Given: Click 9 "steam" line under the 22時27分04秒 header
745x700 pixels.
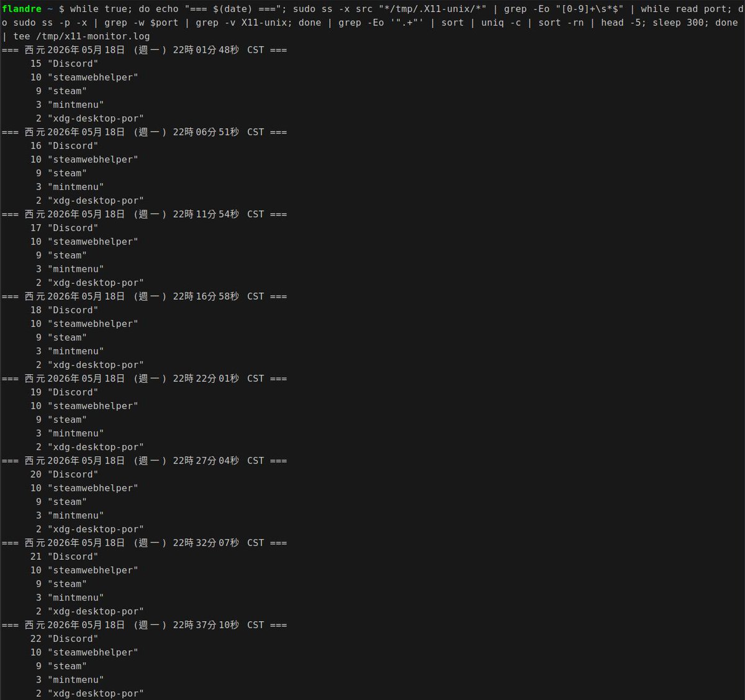Looking at the screenshot, I should coord(61,501).
